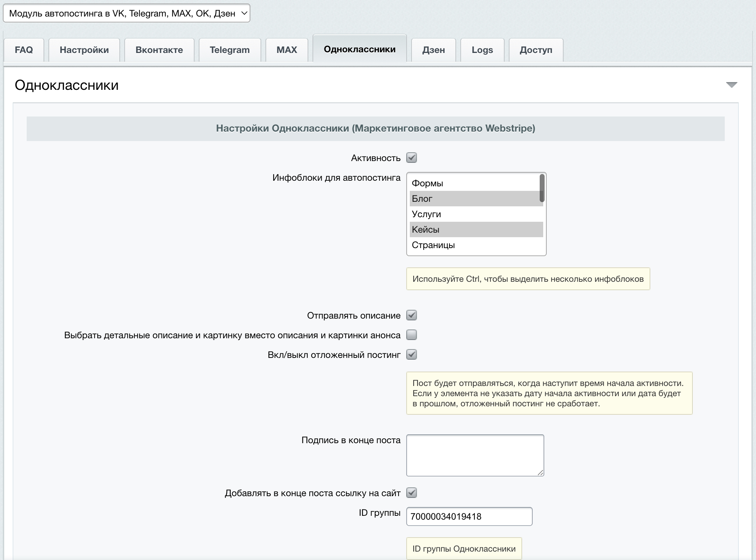Switch to the FAQ tab
The image size is (756, 560).
click(x=24, y=50)
